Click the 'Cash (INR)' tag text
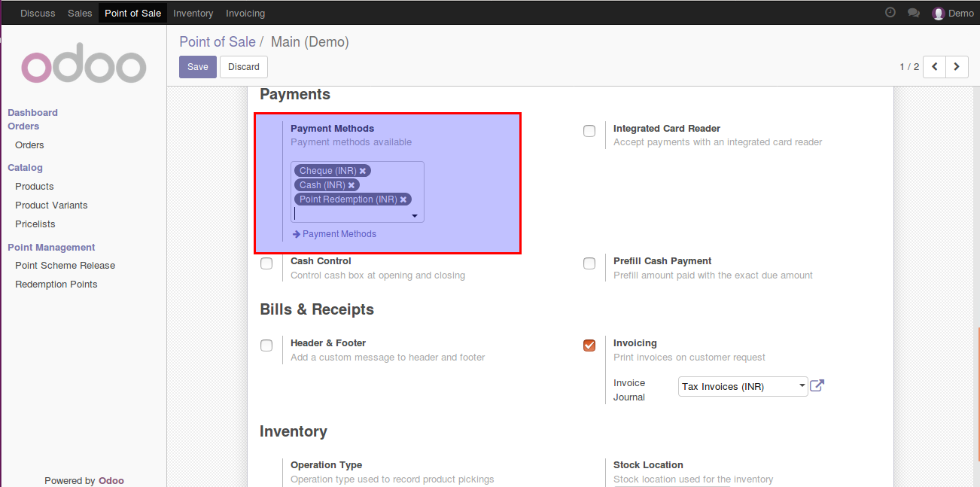This screenshot has height=487, width=980. pos(322,185)
